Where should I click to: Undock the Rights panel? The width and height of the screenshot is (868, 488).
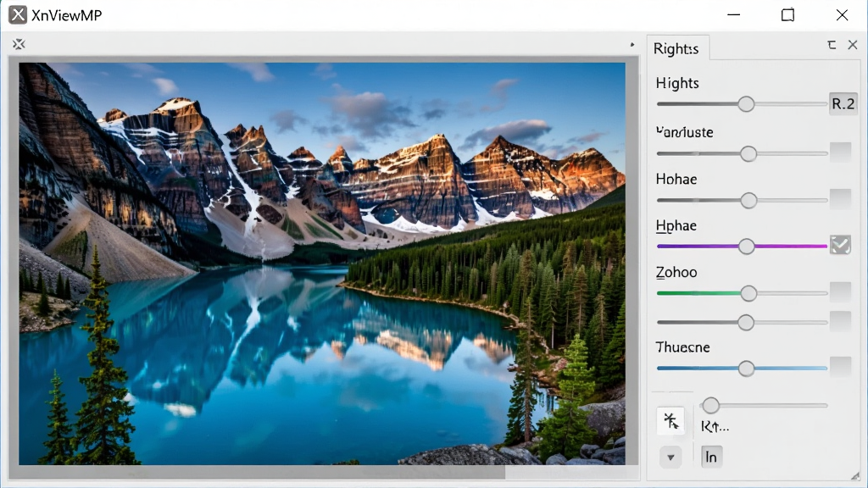tap(832, 45)
